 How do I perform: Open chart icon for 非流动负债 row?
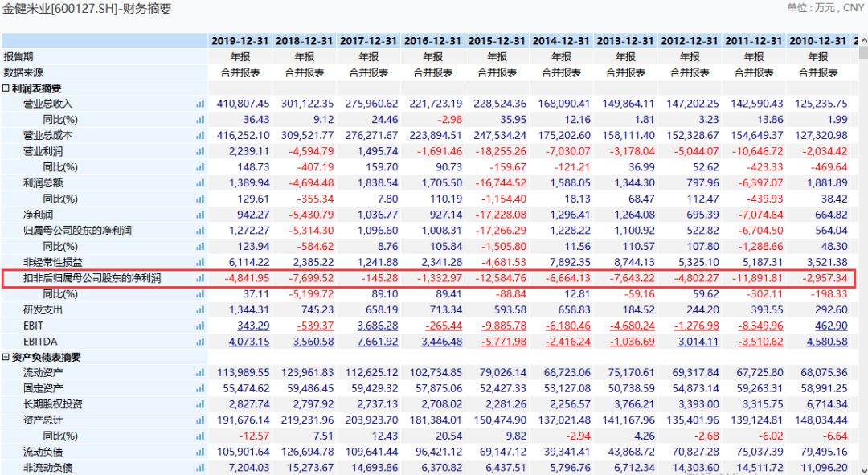200,468
